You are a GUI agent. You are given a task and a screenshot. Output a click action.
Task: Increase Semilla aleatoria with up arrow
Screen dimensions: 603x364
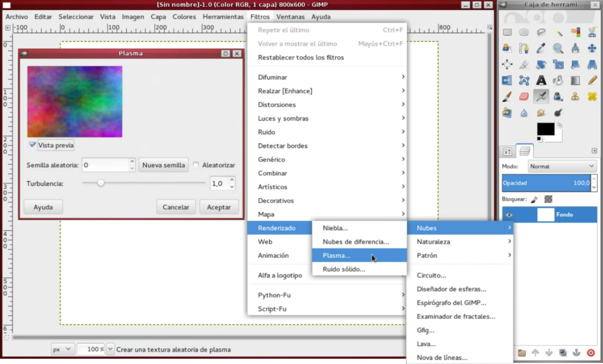[x=132, y=161]
